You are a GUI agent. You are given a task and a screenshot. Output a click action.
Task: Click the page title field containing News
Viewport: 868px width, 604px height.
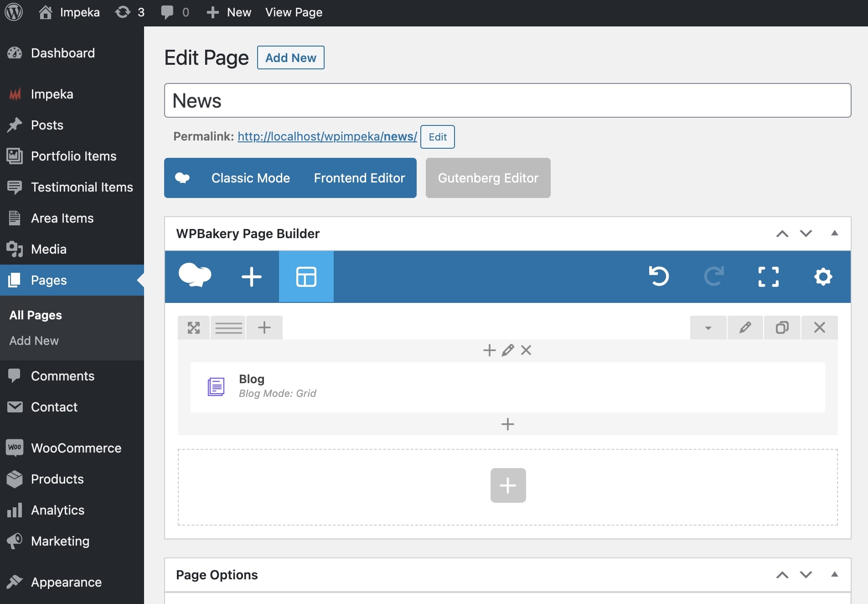(x=507, y=100)
